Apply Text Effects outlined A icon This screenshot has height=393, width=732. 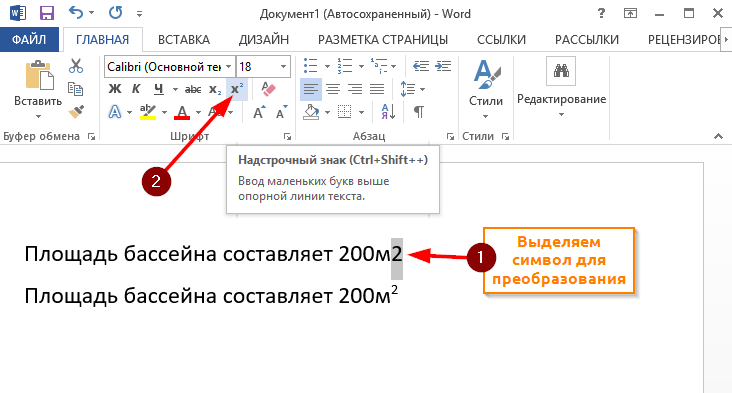pos(115,112)
